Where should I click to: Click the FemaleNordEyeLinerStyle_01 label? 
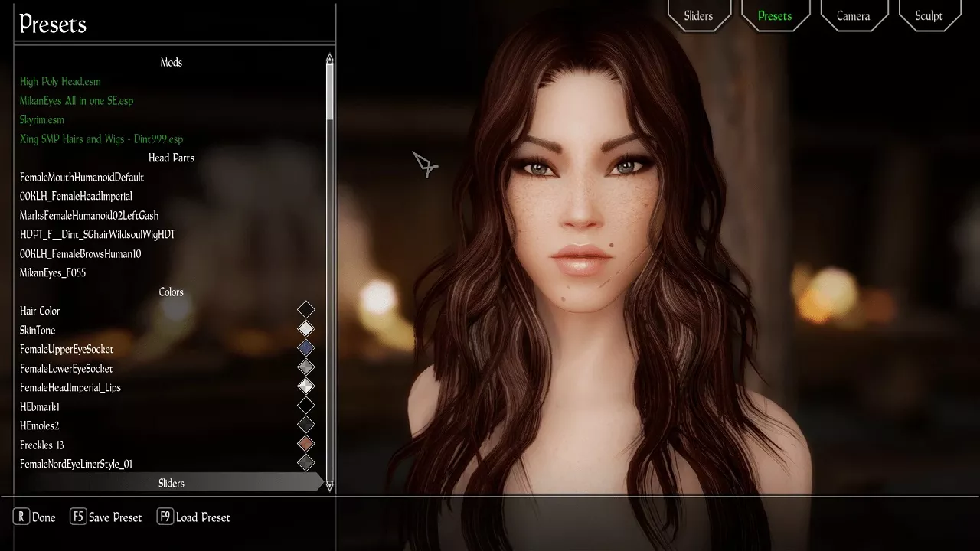point(77,464)
